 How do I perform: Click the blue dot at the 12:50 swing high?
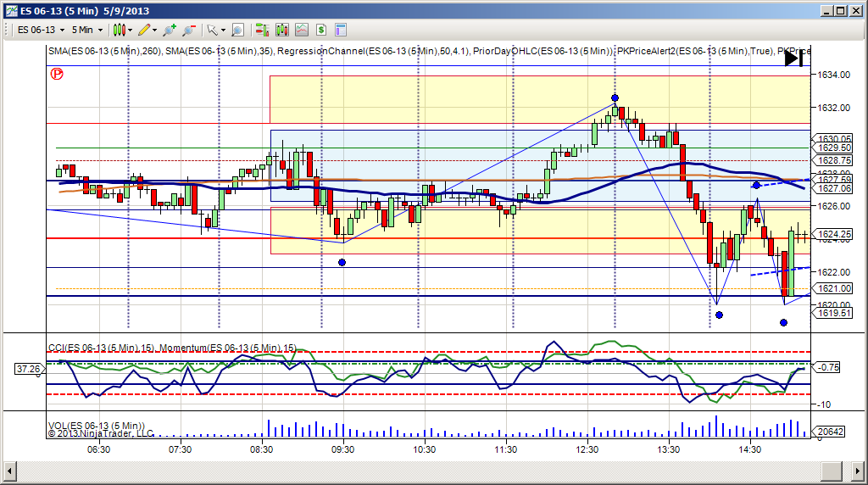pyautogui.click(x=615, y=98)
